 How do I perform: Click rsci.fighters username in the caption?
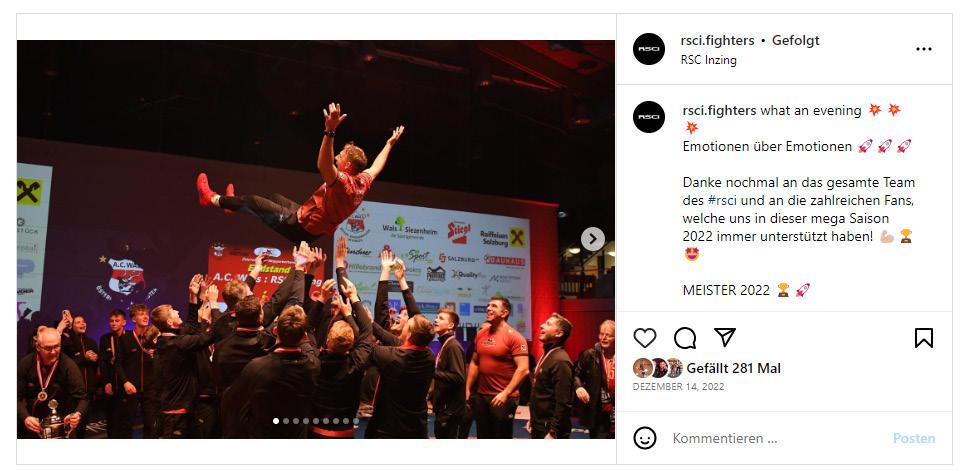tap(719, 111)
